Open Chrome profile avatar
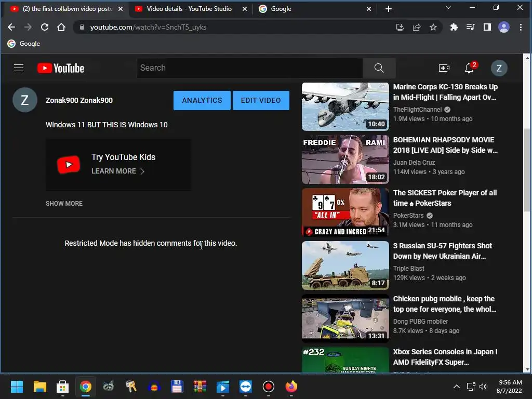Viewport: 532px width, 399px height. click(x=504, y=27)
